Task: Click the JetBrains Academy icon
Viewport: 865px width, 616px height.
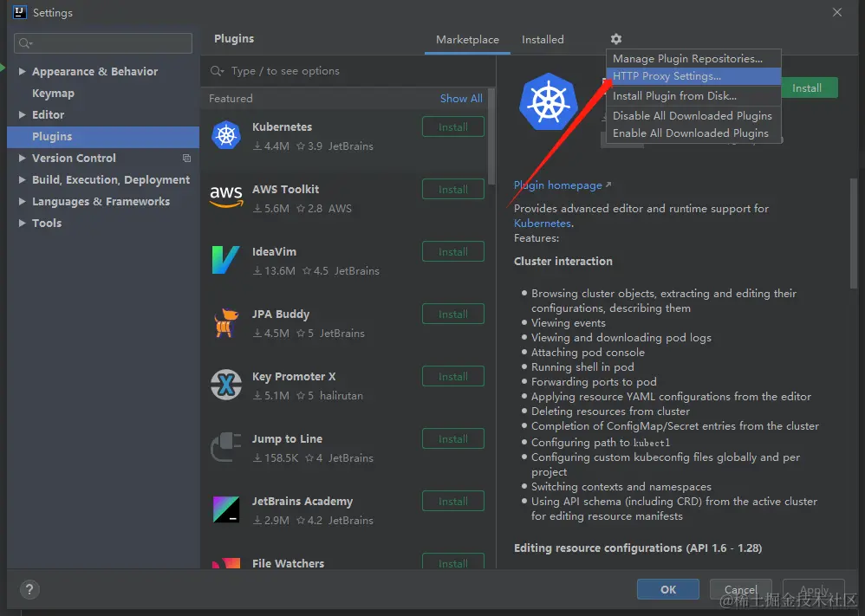Action: (226, 509)
